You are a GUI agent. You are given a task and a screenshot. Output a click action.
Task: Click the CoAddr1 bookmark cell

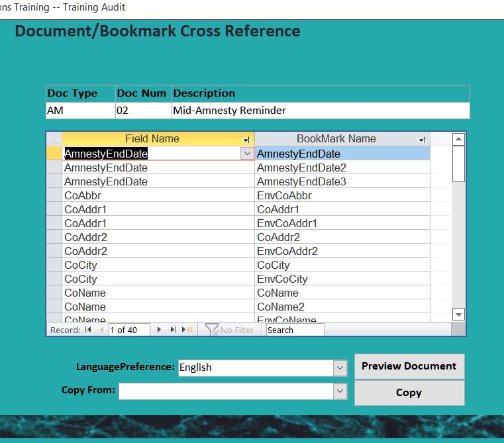click(x=342, y=209)
